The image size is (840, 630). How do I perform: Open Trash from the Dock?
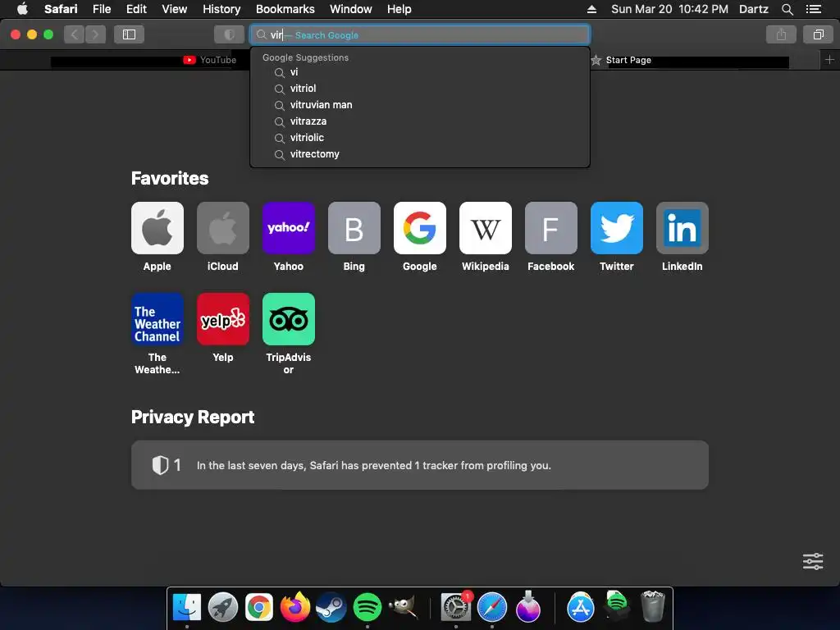(653, 606)
